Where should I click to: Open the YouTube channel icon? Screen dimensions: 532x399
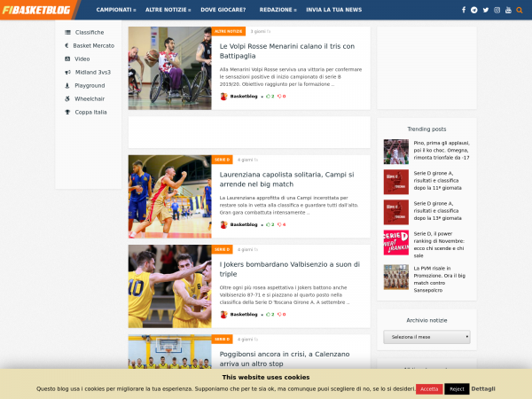click(x=509, y=10)
